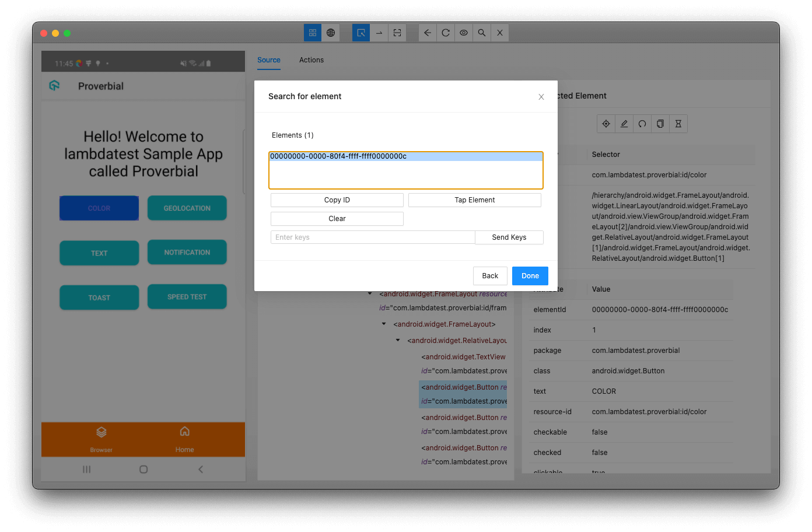Refresh the app source with reload icon
Image resolution: width=812 pixels, height=532 pixels.
[445, 33]
